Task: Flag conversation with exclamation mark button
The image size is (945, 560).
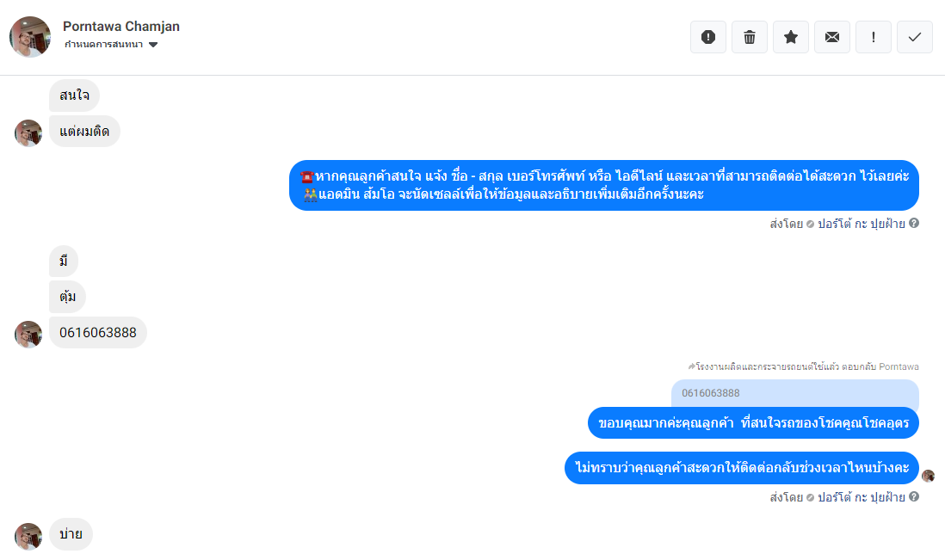Action: click(x=874, y=37)
